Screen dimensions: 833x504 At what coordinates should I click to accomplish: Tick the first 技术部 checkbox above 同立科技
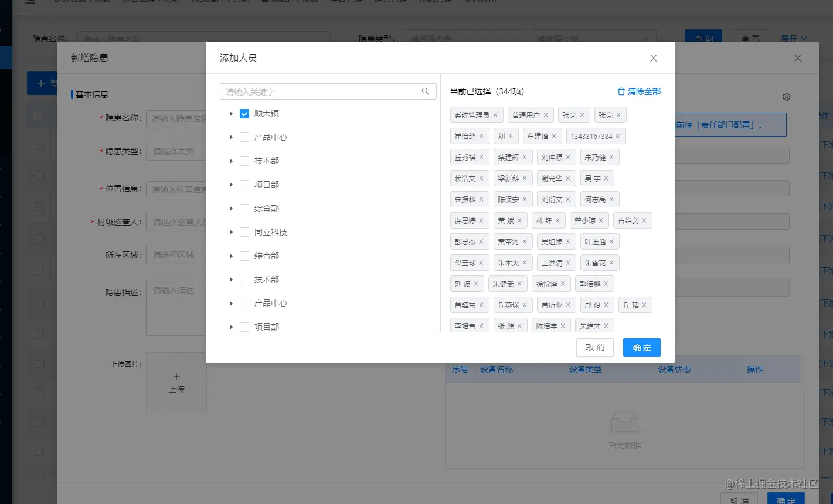click(x=244, y=161)
